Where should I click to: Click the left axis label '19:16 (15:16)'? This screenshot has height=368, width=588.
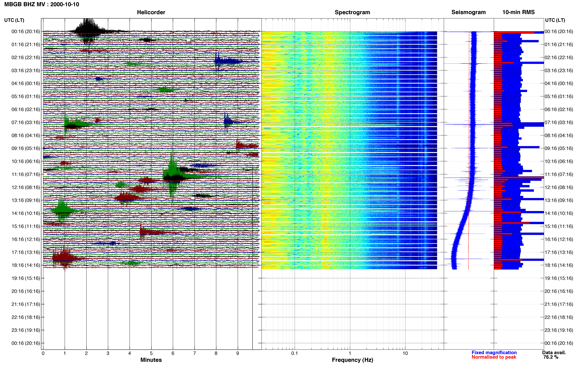coord(26,278)
